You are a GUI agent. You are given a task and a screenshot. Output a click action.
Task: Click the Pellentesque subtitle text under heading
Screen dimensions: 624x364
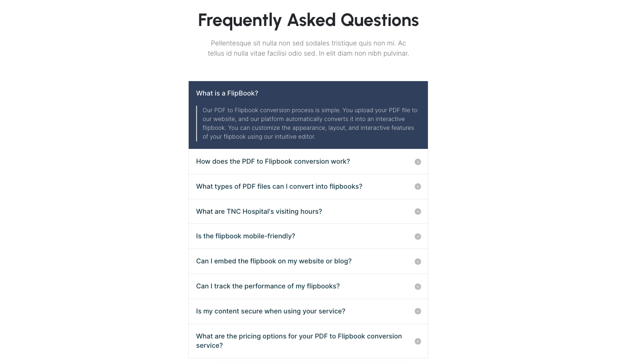(308, 48)
